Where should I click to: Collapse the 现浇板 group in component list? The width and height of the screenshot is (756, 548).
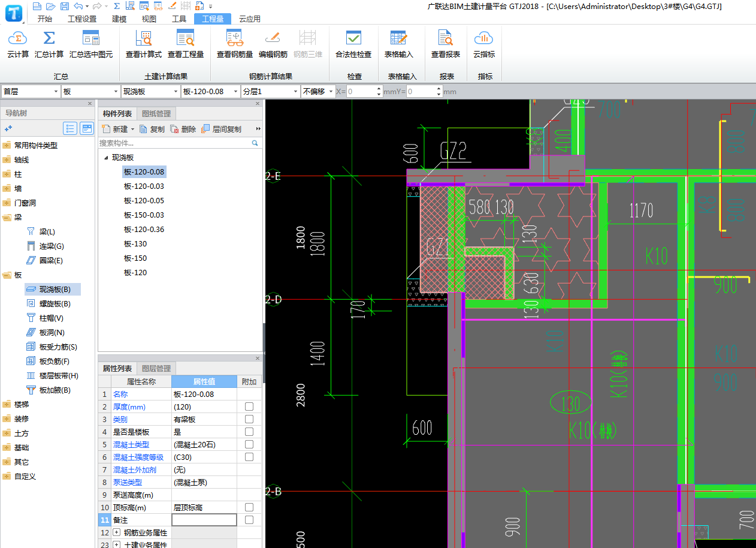[x=106, y=158]
